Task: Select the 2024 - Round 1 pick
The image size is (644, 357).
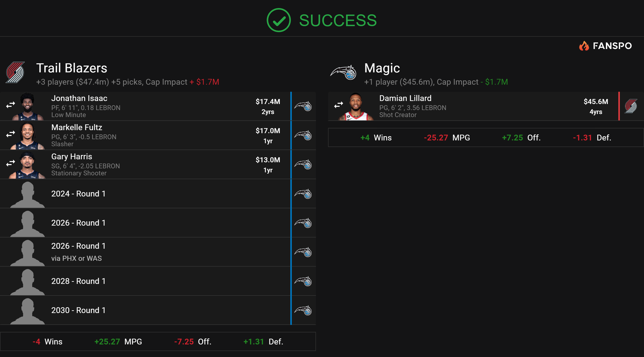Action: click(x=78, y=194)
